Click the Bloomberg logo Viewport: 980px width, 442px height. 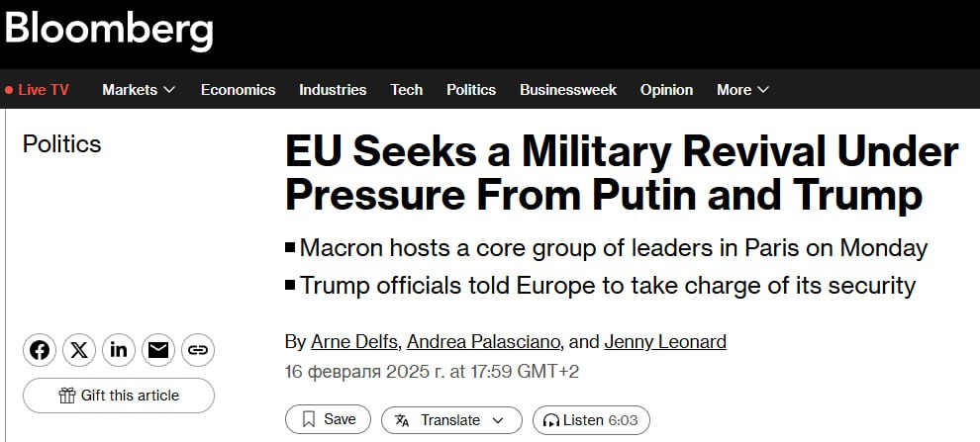109,31
